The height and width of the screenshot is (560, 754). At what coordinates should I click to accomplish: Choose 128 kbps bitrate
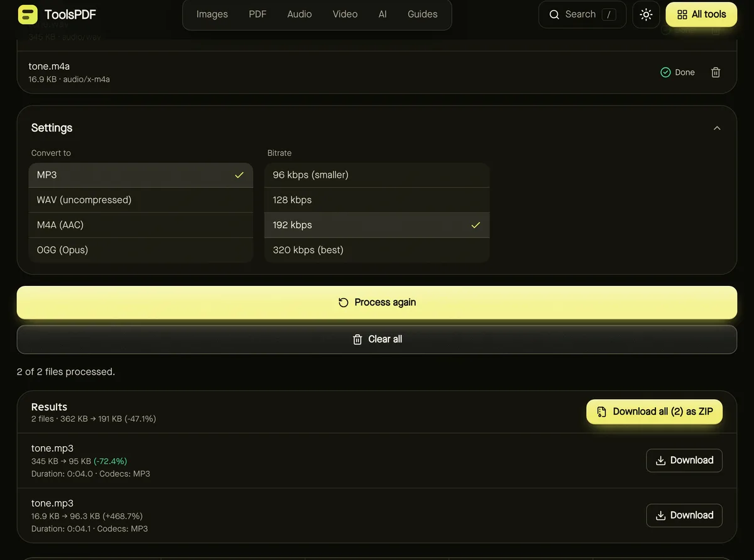[x=377, y=200]
